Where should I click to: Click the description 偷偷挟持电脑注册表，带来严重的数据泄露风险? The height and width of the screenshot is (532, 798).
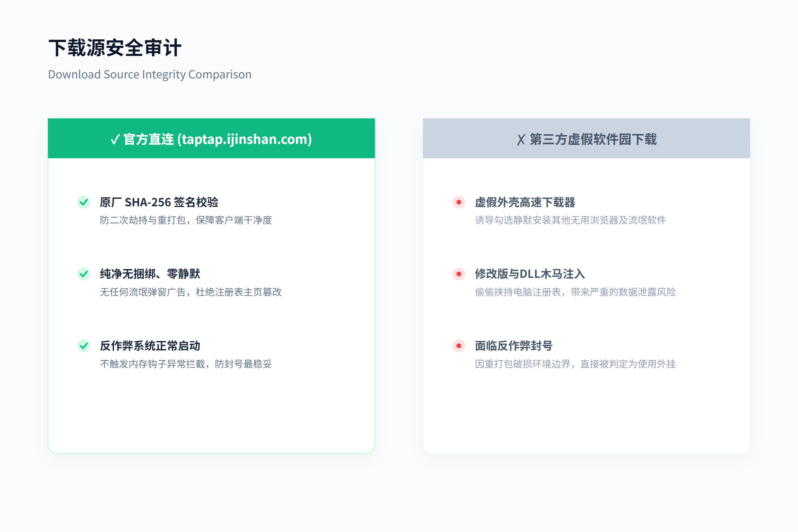pyautogui.click(x=575, y=292)
